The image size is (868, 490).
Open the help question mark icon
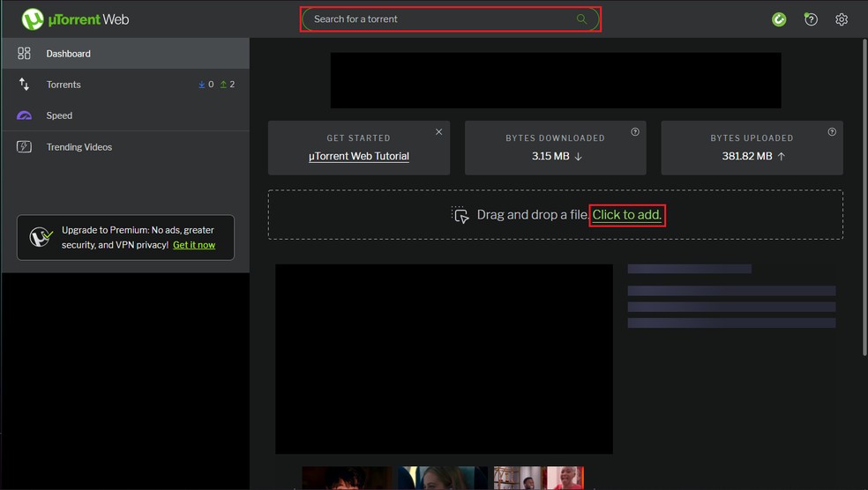pyautogui.click(x=811, y=19)
